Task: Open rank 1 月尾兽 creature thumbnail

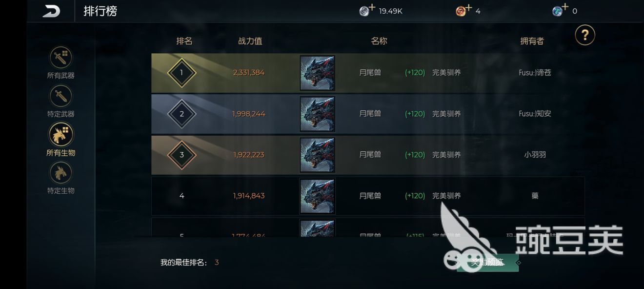Action: [317, 73]
